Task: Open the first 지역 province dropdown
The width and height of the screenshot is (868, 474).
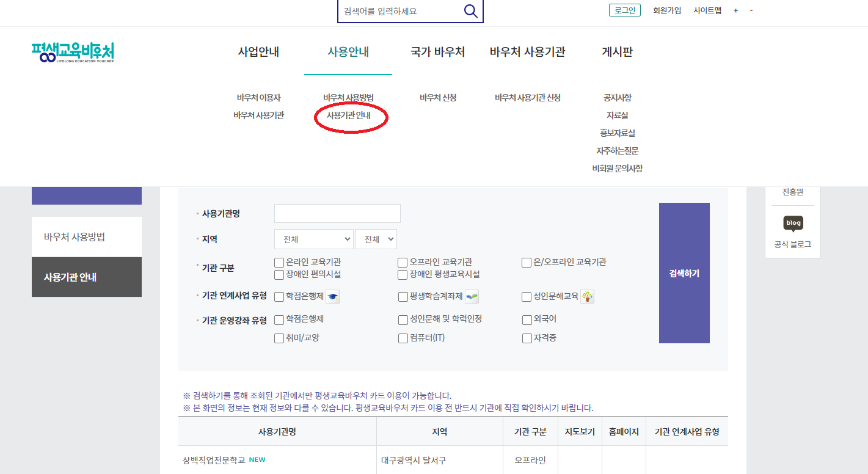Action: (314, 239)
